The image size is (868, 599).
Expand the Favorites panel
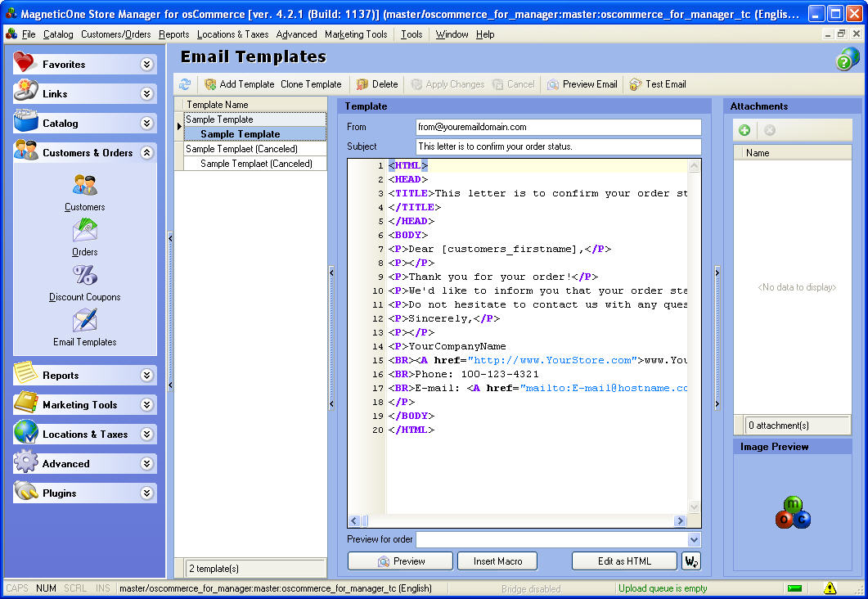click(x=146, y=64)
